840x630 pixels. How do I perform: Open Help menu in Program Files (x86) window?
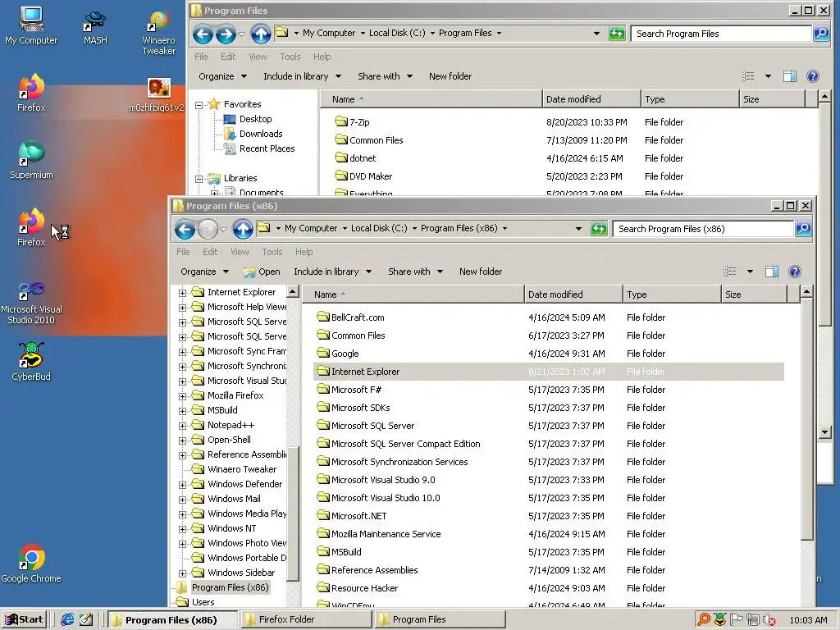(304, 252)
